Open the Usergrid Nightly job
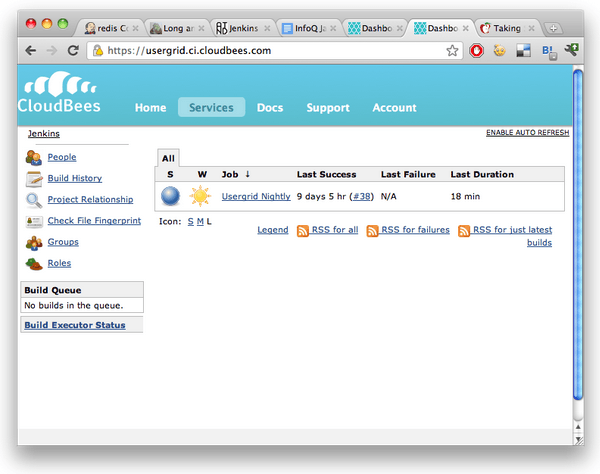600x474 pixels. pos(256,196)
